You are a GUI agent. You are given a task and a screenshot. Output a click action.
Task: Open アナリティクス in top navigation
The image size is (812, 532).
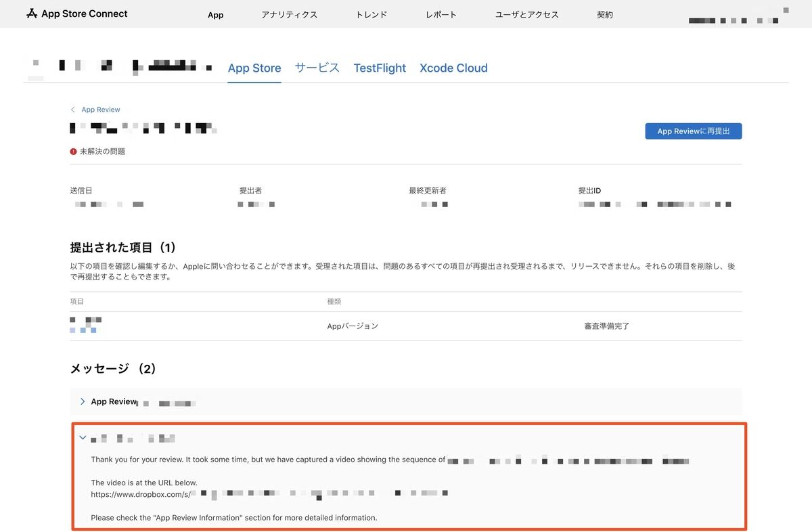(289, 14)
